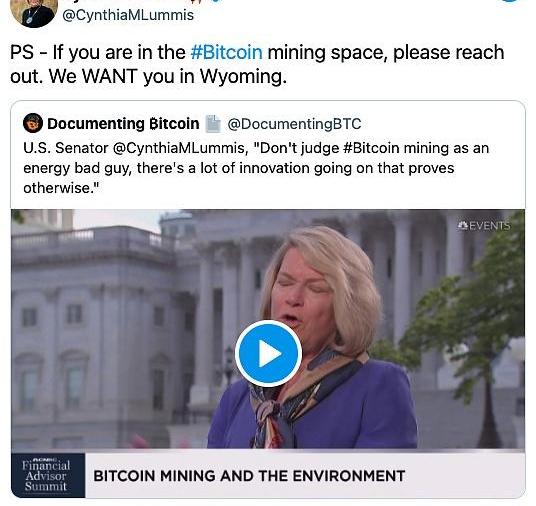This screenshot has height=506, width=536.
Task: Click #Bitcoin hashtag inside quoted tweet text
Action: [371, 148]
